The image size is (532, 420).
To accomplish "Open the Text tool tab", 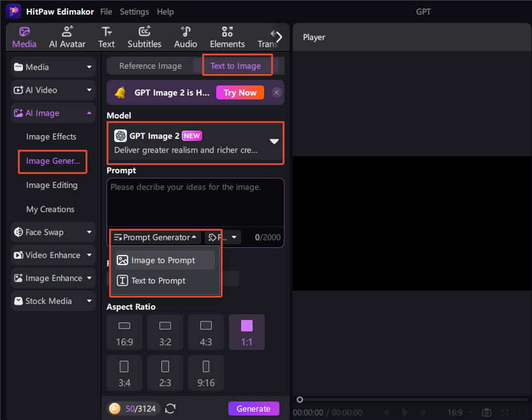I will (107, 38).
